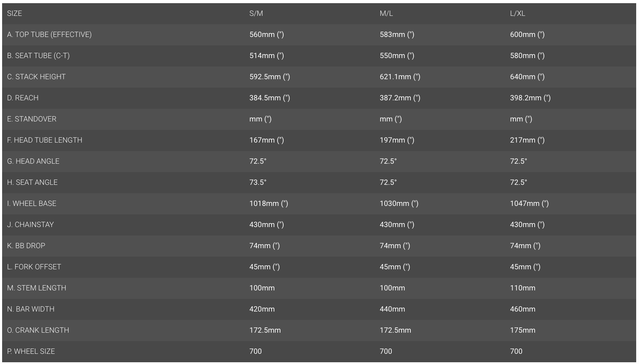Select the 175mm crank length value

click(522, 330)
